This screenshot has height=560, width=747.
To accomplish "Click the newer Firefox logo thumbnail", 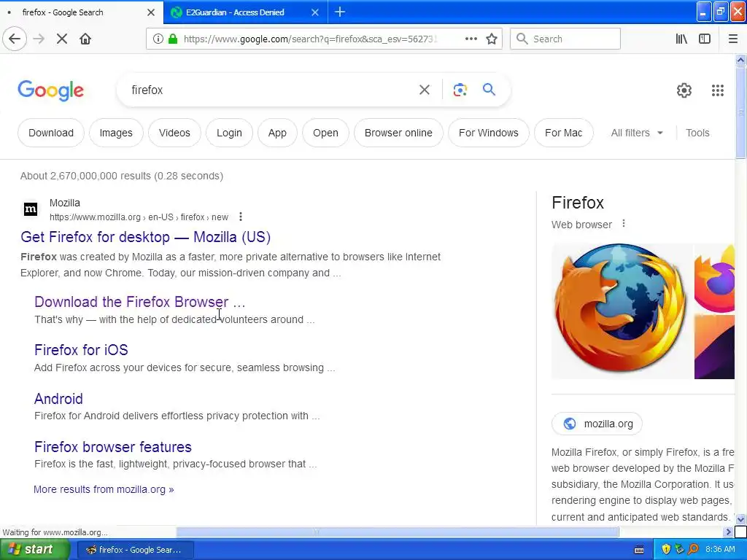I will [x=714, y=278].
